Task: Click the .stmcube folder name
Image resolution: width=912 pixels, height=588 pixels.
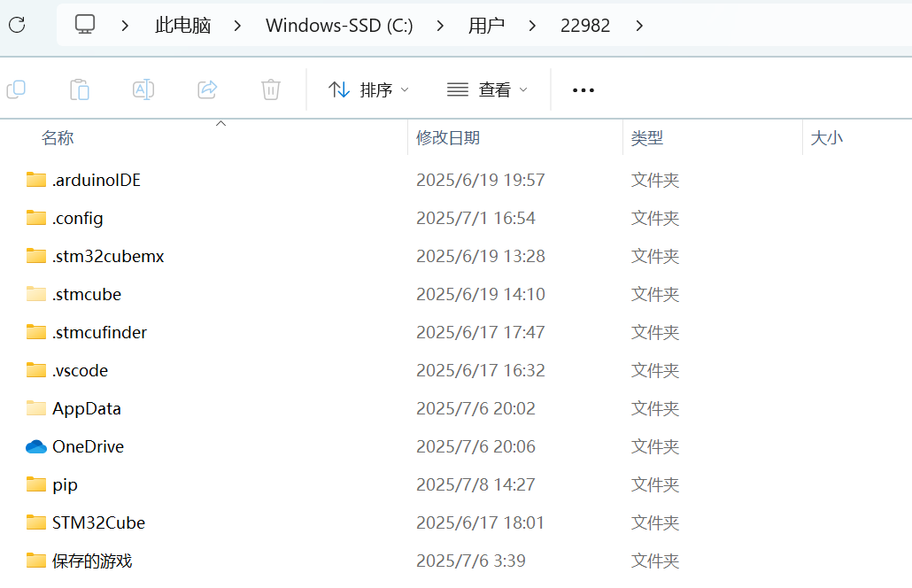Action: coord(87,294)
